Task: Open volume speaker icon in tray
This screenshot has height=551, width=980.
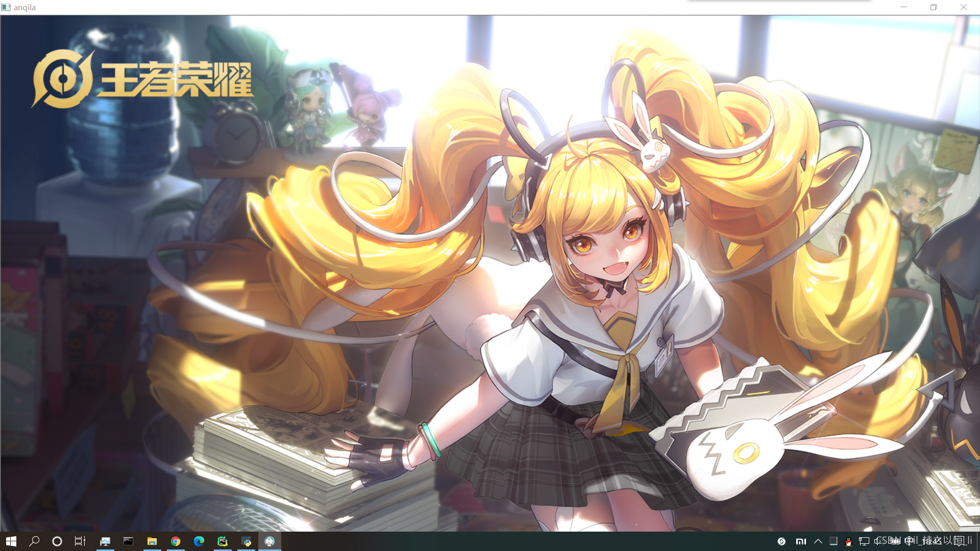Action: click(x=879, y=541)
